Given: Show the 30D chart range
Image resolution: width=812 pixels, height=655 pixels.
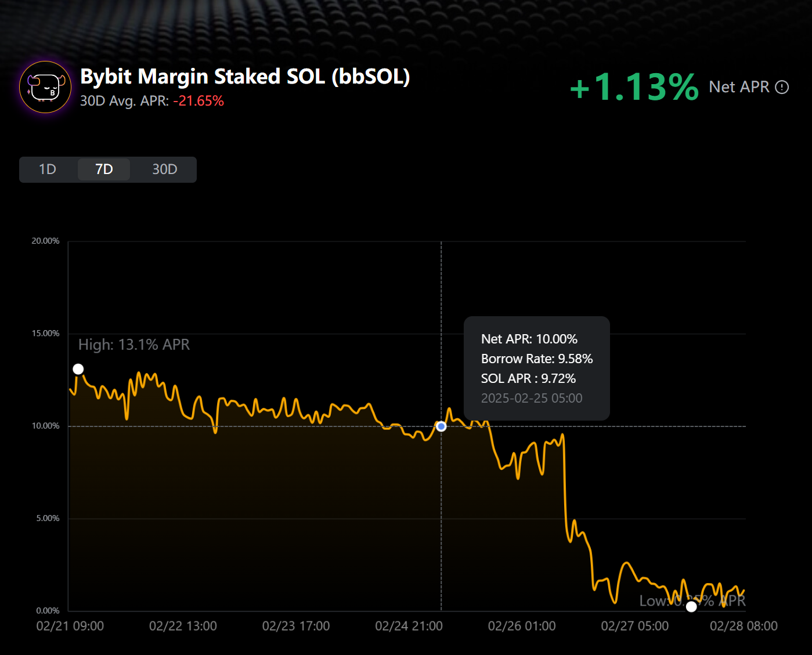Looking at the screenshot, I should (164, 169).
